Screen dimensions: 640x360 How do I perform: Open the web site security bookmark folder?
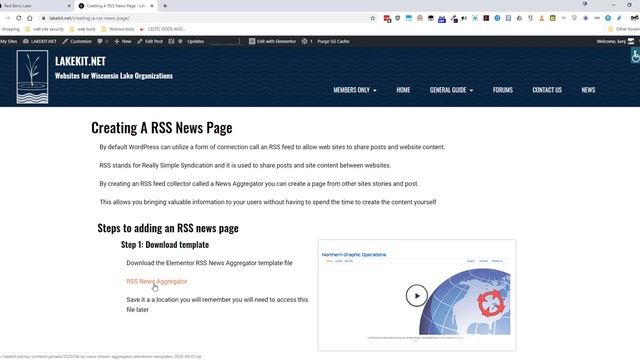[44, 29]
